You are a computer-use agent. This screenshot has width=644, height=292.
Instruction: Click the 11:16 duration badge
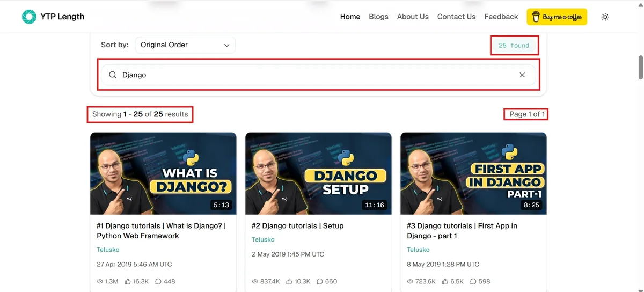374,205
